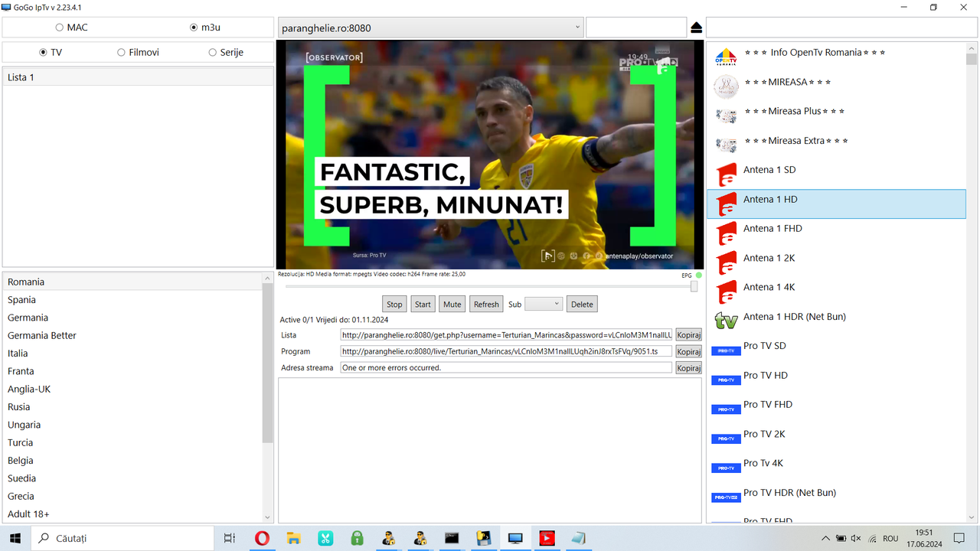Screen dimensions: 980x551
Task: Open Opera browser from the taskbar
Action: (261, 538)
